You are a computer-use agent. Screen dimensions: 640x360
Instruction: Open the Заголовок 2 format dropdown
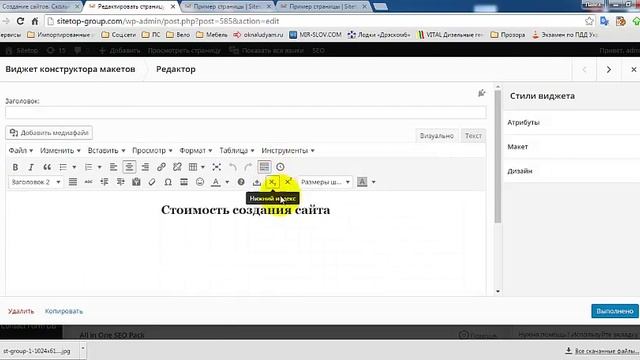click(x=36, y=182)
